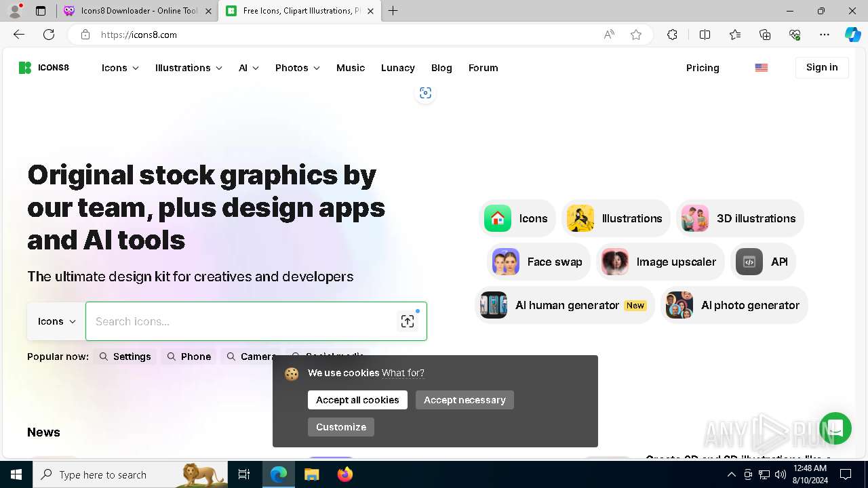Select the US flag language icon
868x488 pixels.
[762, 68]
